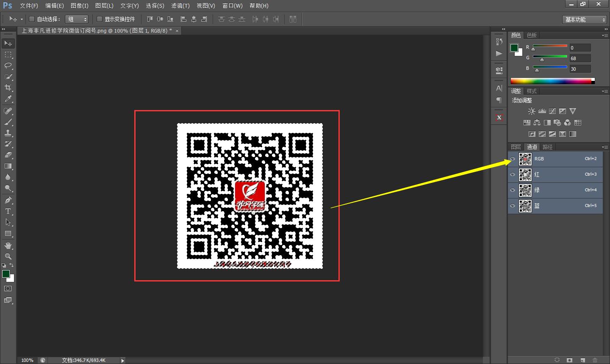Collapse the right panels double arrow
Image resolution: width=610 pixels, height=364 pixels.
coord(606,29)
